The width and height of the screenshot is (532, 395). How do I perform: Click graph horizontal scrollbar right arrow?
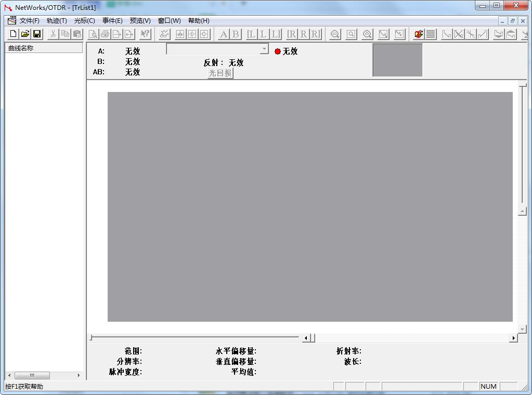coord(514,338)
